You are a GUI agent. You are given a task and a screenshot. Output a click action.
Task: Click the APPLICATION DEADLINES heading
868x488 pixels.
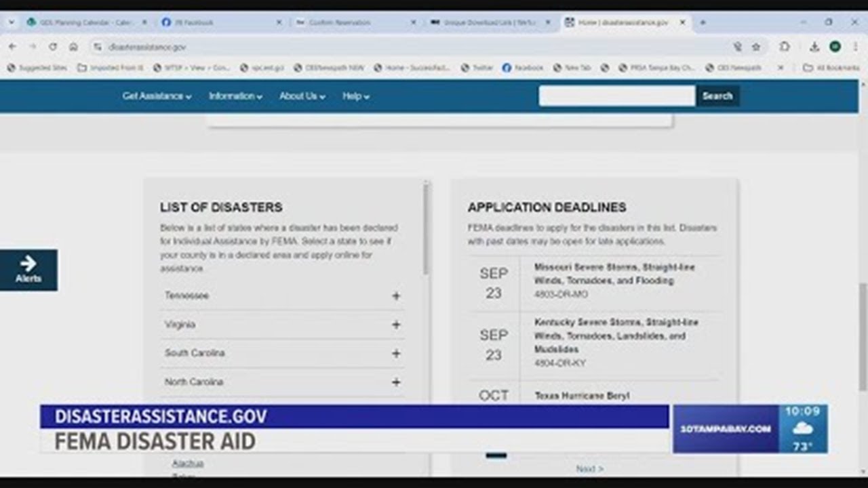coord(547,207)
